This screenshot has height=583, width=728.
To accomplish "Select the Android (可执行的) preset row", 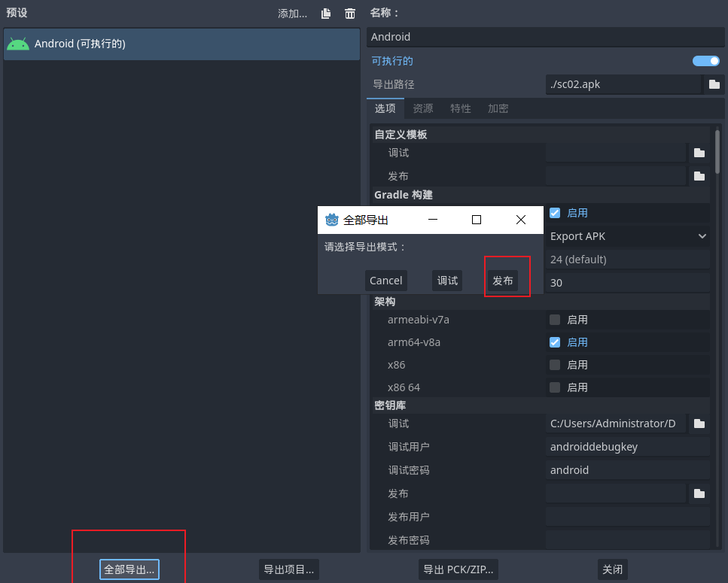I will coord(181,44).
